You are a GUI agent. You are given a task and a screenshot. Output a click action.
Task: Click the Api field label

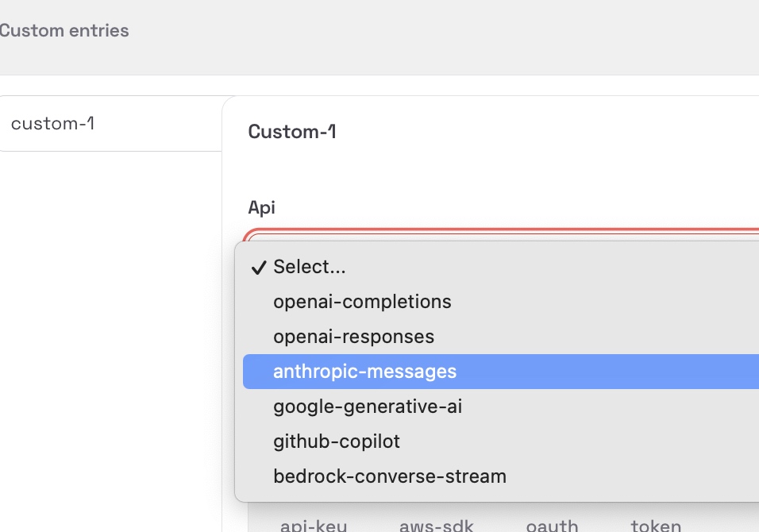tap(261, 207)
